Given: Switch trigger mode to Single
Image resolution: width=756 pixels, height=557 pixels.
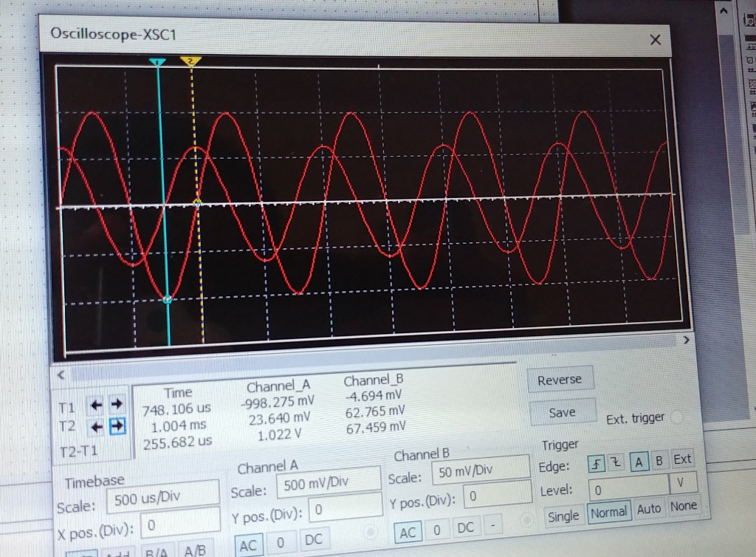Looking at the screenshot, I should click(x=563, y=517).
